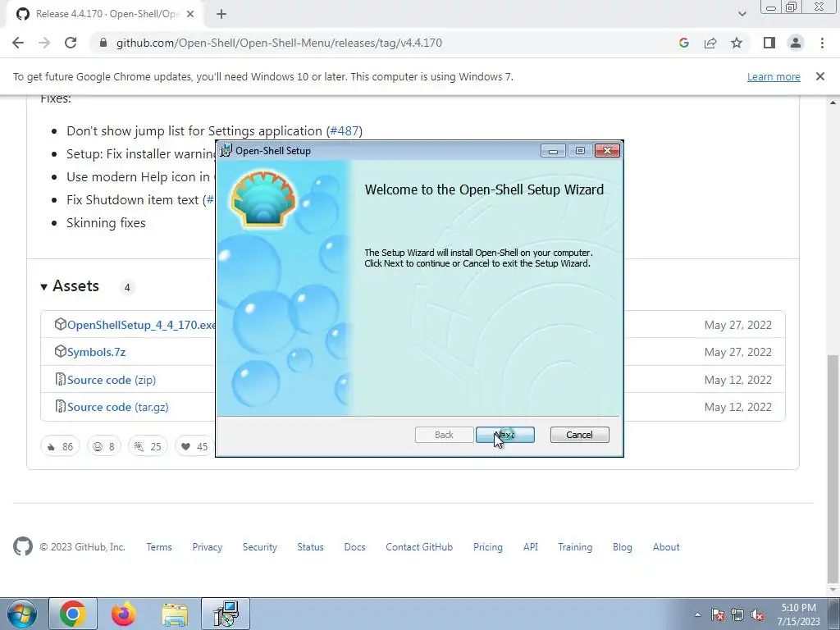
Task: Open Pricing footer link
Action: (x=488, y=547)
